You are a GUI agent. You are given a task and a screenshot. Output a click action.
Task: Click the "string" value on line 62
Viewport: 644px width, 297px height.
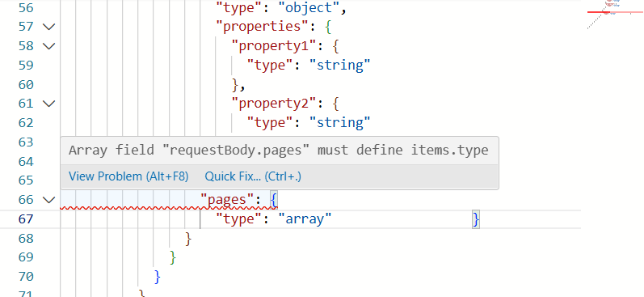[x=339, y=122]
